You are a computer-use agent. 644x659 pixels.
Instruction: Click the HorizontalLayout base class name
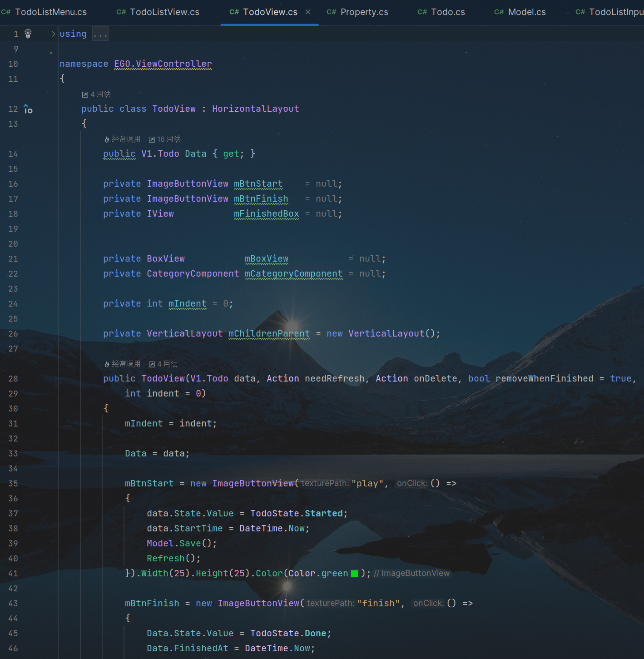[x=256, y=109]
